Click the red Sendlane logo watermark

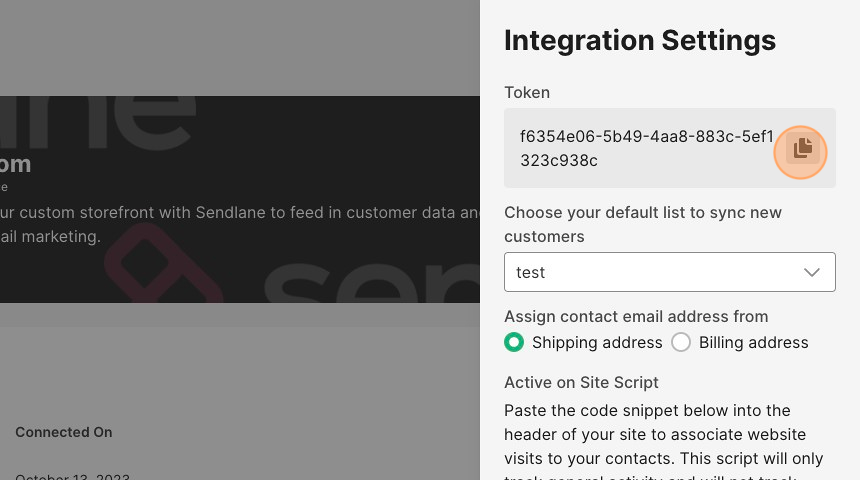coord(163,263)
